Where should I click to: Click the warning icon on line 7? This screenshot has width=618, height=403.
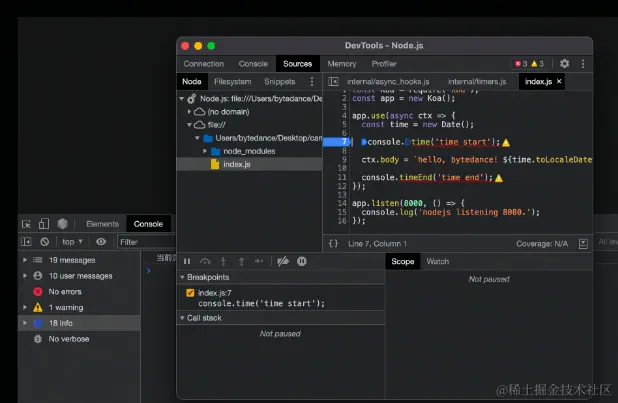coord(506,142)
